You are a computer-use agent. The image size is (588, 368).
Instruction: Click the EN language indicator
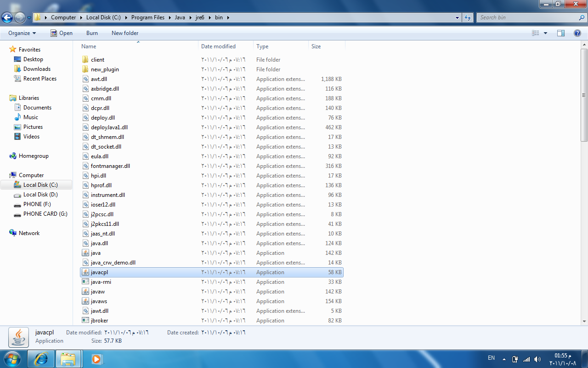(x=491, y=358)
